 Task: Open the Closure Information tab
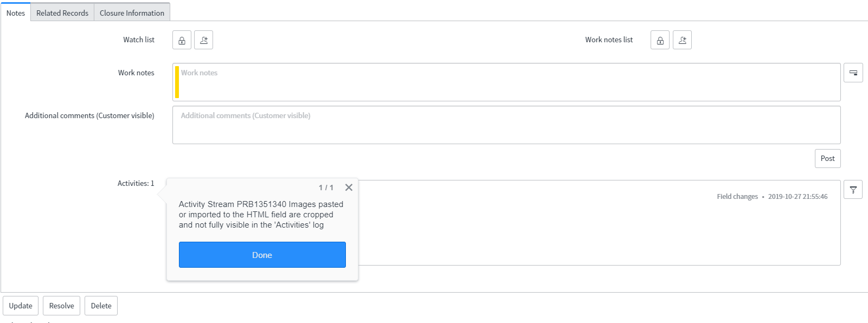(132, 13)
